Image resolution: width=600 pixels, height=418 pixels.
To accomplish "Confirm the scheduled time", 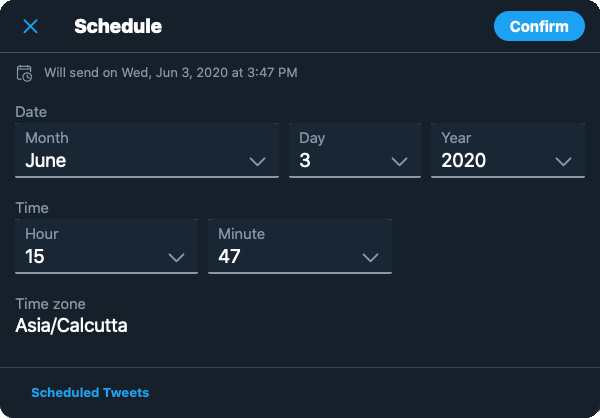I will 539,26.
